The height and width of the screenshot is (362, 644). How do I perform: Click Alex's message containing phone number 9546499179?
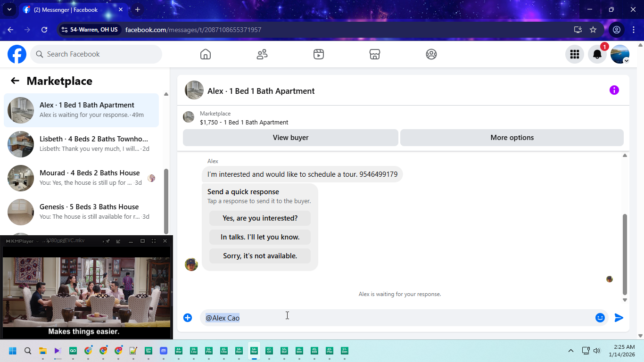tap(302, 174)
